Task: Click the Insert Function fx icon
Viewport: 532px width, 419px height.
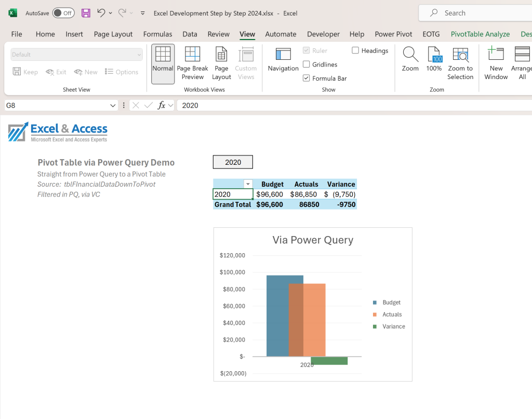Action: [x=162, y=105]
